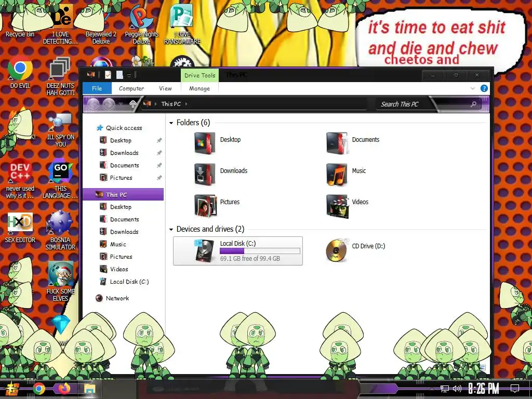Go back with the Explorer Back button

pyautogui.click(x=94, y=104)
